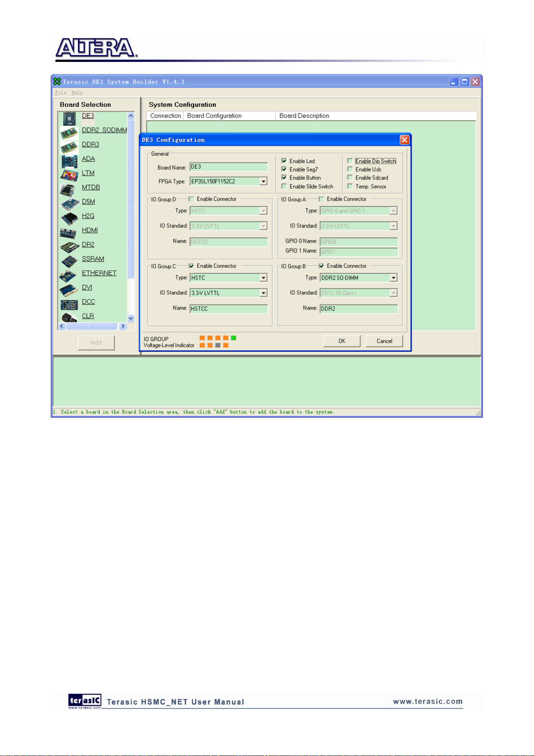
Task: Open the ETHERNET board link
Action: (99, 273)
